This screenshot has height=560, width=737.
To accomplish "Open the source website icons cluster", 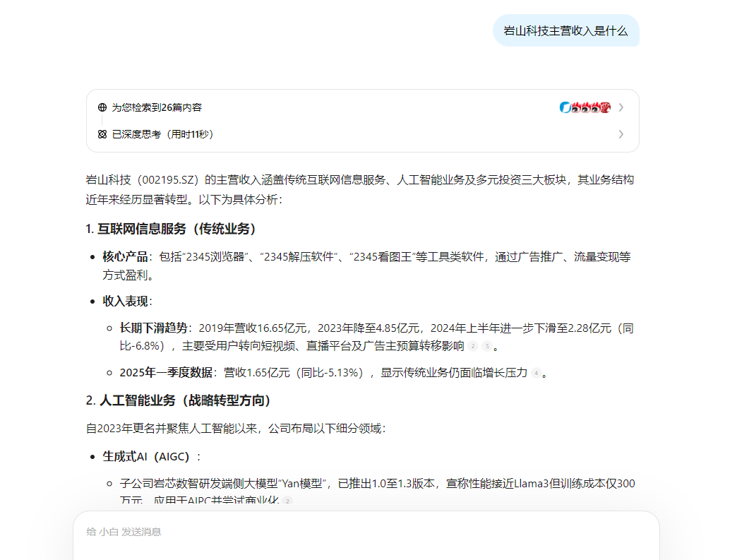I will (585, 107).
